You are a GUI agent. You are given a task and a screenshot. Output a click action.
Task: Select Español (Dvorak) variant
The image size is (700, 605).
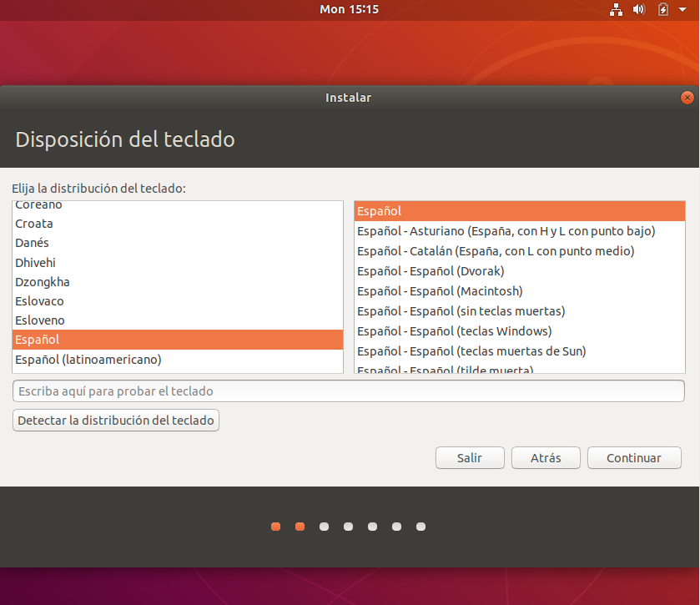[520, 271]
